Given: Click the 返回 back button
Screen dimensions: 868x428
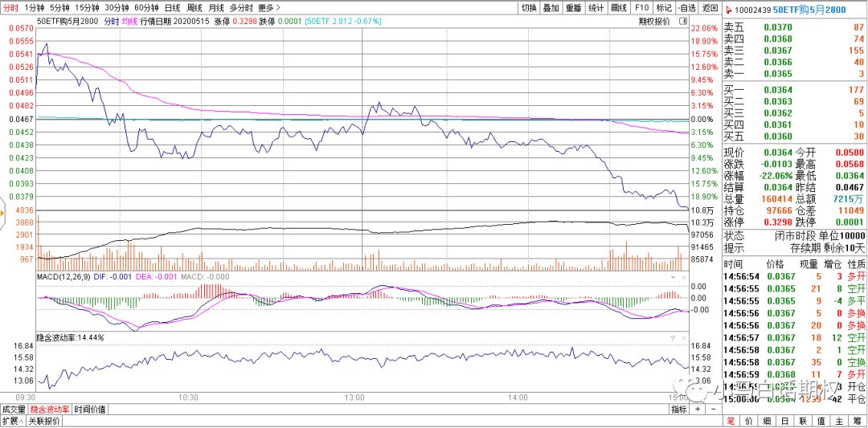Looking at the screenshot, I should click(x=710, y=7).
